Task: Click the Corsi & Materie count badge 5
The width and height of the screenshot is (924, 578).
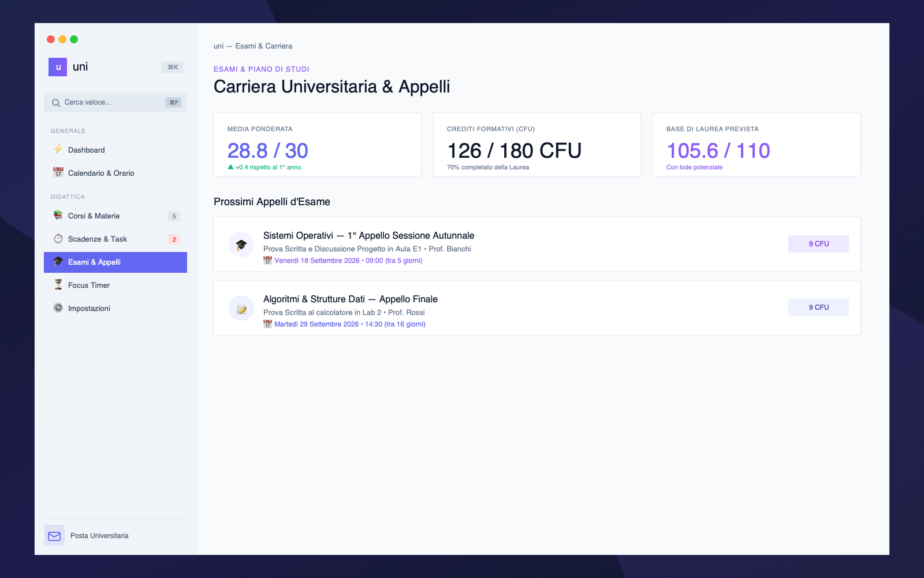Action: pos(174,216)
